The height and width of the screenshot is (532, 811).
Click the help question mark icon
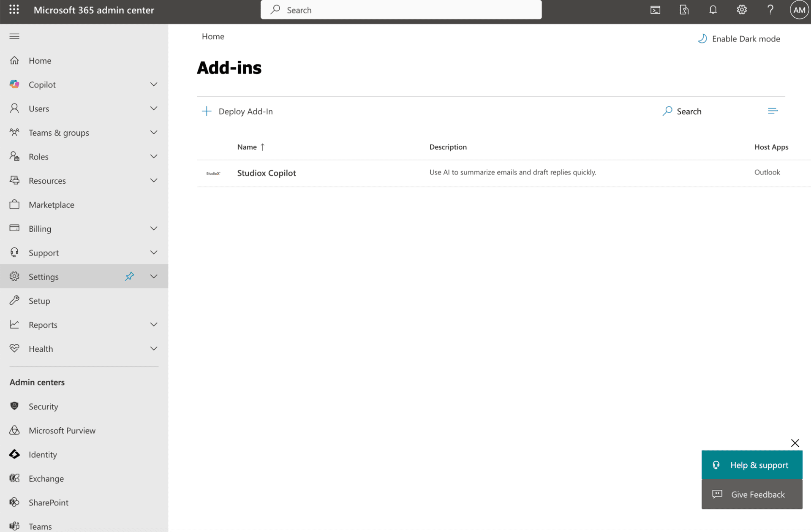pos(770,10)
